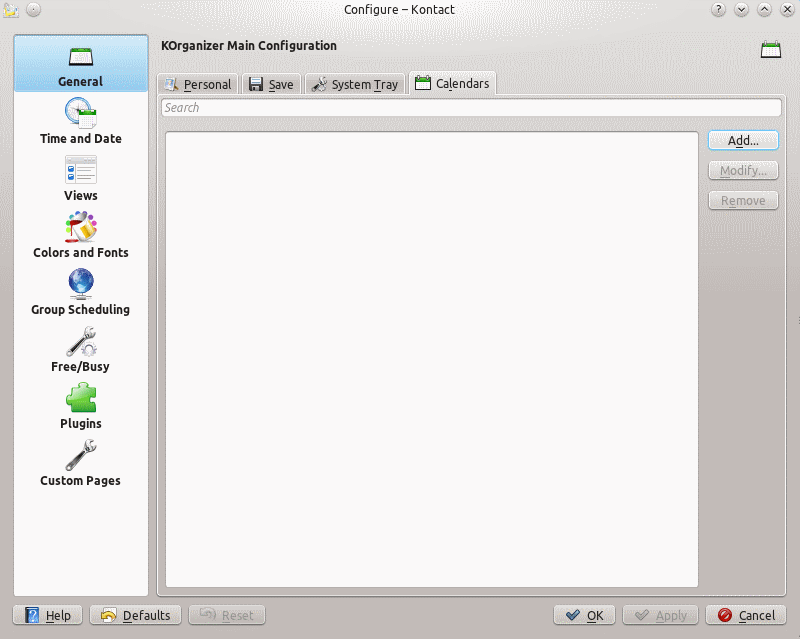
Task: Click the question mark help titlebar button
Action: click(x=718, y=10)
